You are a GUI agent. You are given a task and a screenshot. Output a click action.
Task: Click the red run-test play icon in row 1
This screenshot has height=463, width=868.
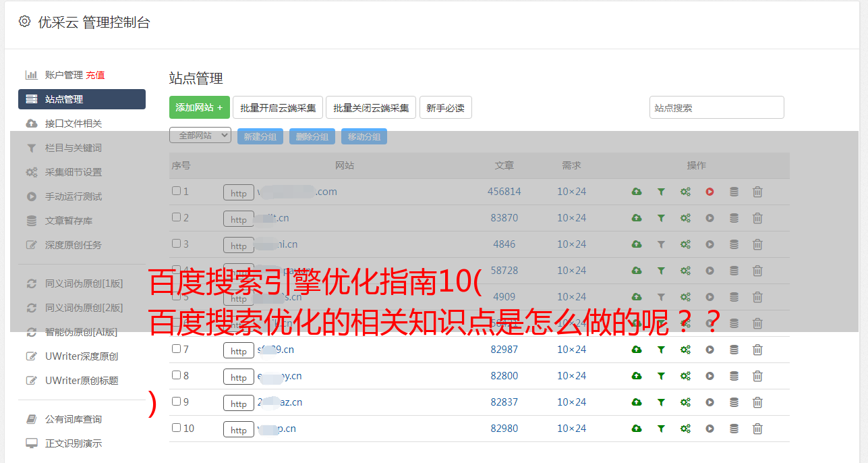pyautogui.click(x=710, y=192)
